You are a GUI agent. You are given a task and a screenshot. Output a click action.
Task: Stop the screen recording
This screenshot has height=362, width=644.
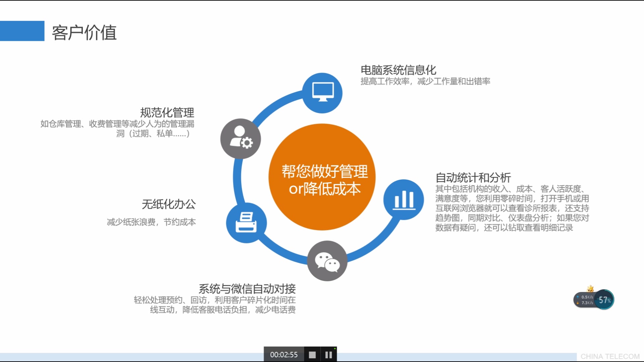312,355
